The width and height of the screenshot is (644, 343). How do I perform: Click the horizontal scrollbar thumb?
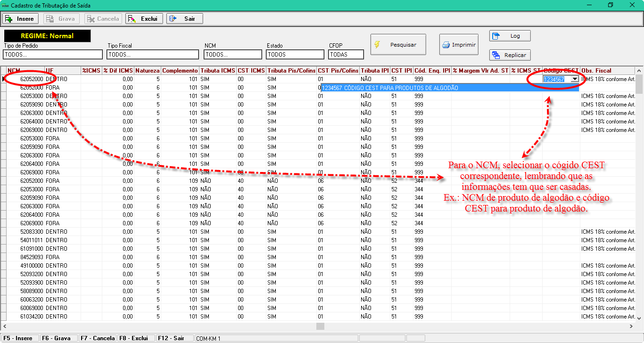[x=321, y=326]
